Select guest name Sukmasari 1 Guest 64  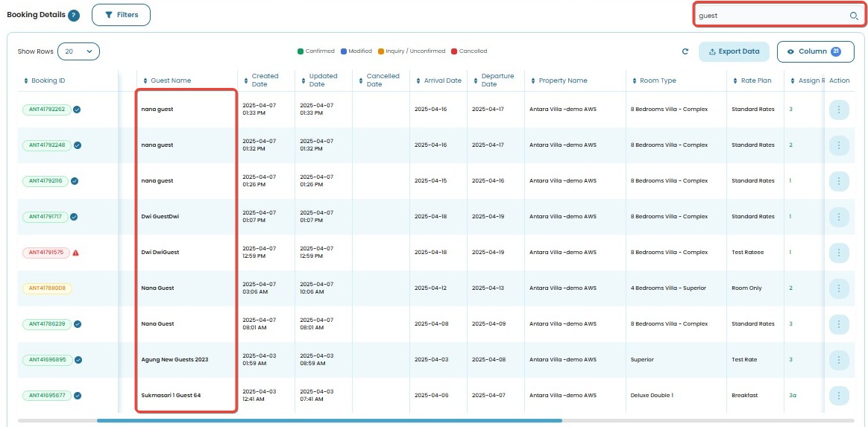point(171,396)
